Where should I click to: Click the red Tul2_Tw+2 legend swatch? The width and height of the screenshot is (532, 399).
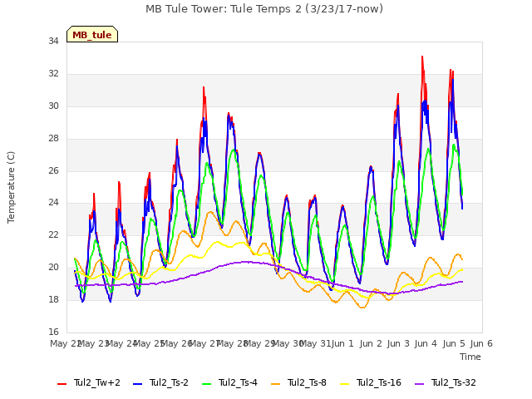pos(62,384)
